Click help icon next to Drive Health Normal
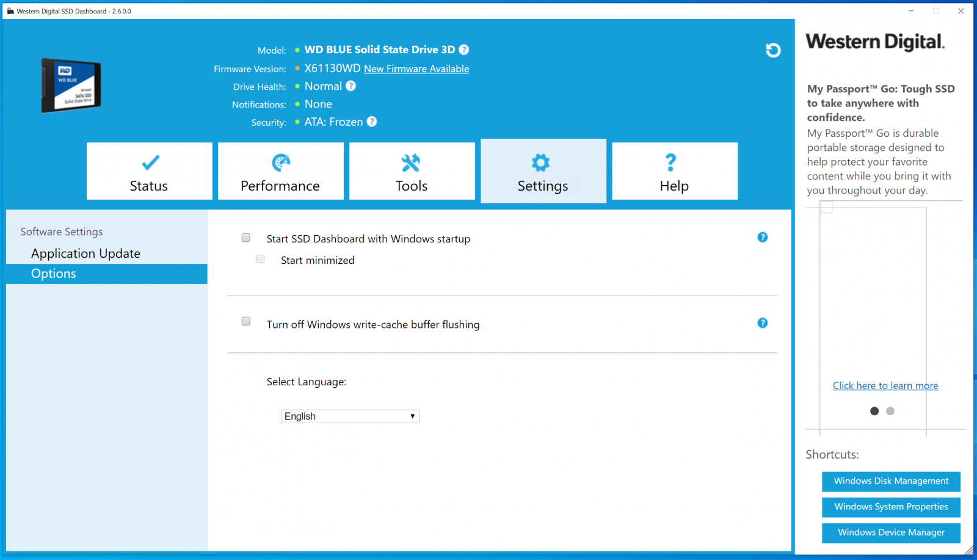Image resolution: width=977 pixels, height=560 pixels. click(x=350, y=86)
